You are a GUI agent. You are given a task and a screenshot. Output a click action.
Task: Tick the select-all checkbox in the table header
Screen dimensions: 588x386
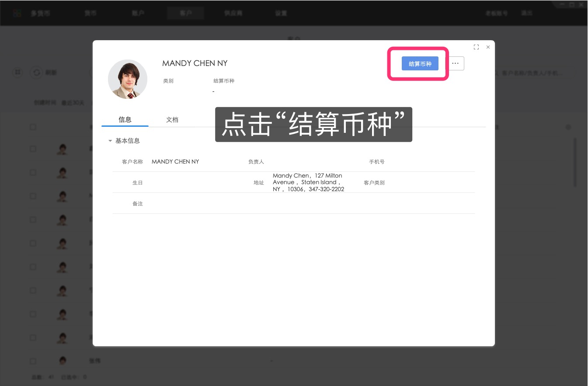(33, 127)
